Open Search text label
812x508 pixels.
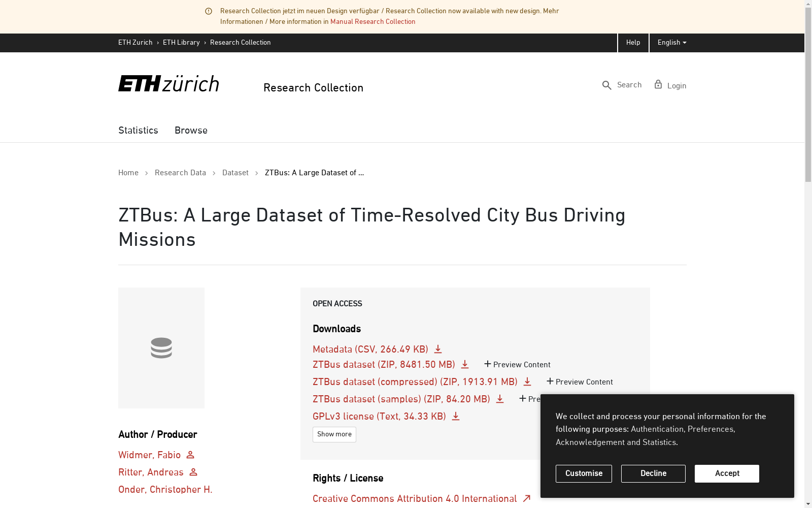point(629,85)
